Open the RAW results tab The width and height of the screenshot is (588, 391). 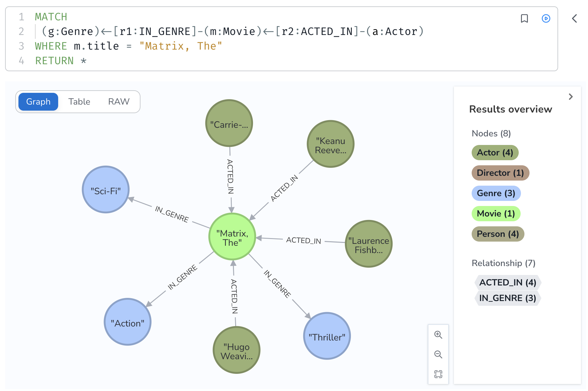coord(119,102)
